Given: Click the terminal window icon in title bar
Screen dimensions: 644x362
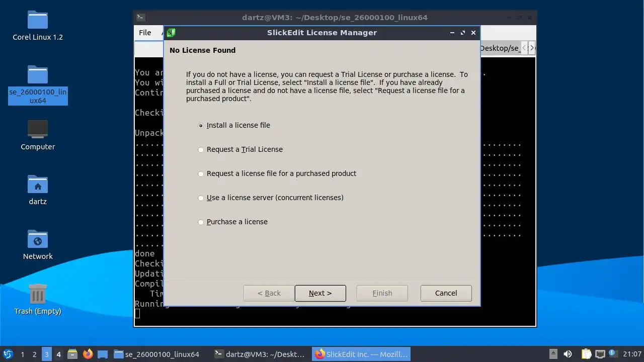Looking at the screenshot, I should click(141, 18).
